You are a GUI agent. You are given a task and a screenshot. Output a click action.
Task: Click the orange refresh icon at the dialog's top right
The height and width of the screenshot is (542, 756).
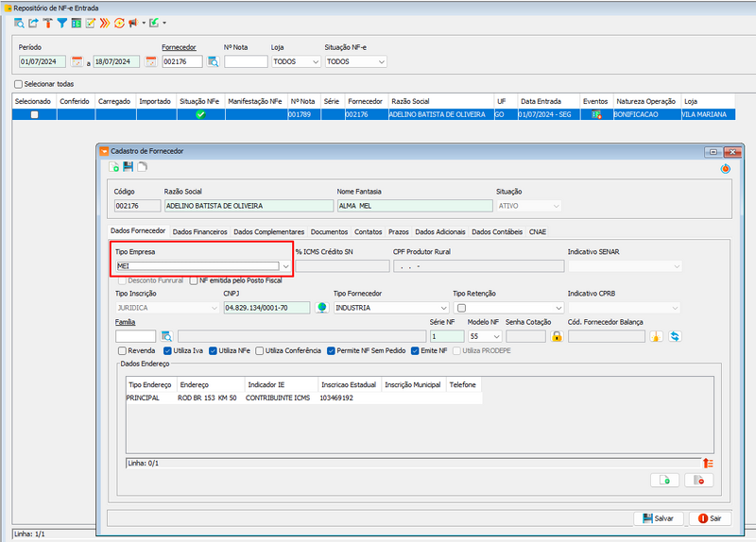click(725, 169)
